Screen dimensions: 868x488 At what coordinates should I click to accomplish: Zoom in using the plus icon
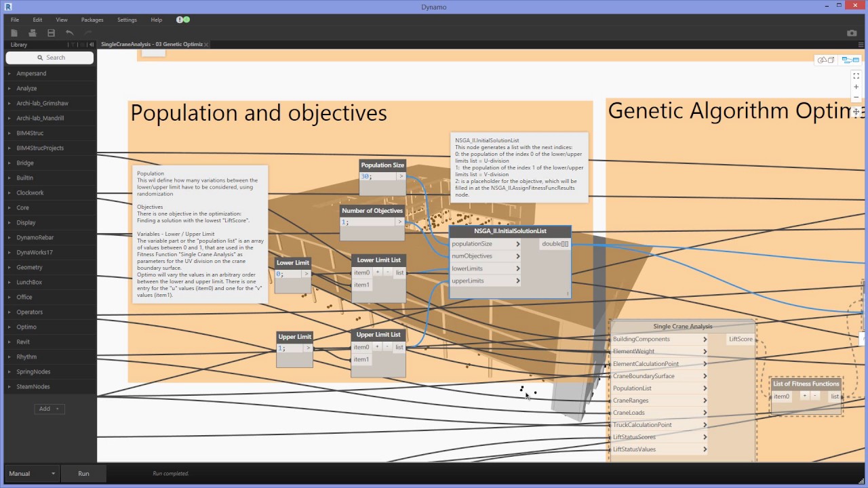pyautogui.click(x=856, y=87)
